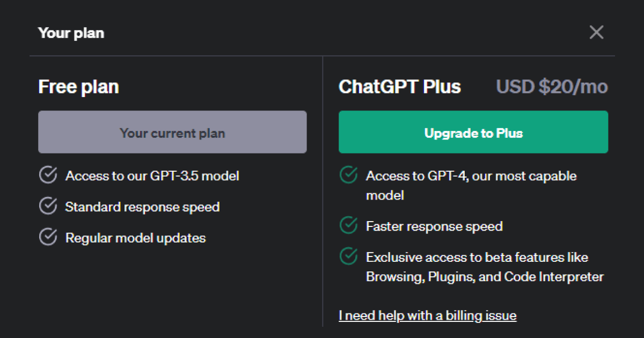Click the Your current plan button
644x338 pixels.
coord(172,133)
